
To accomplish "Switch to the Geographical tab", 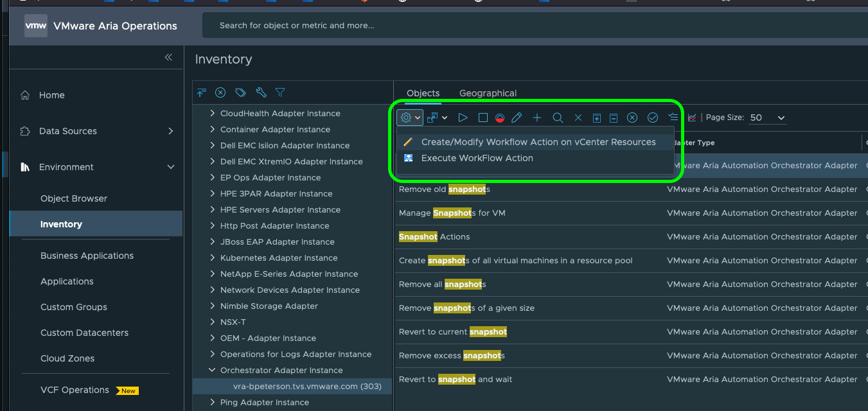I will coord(488,93).
